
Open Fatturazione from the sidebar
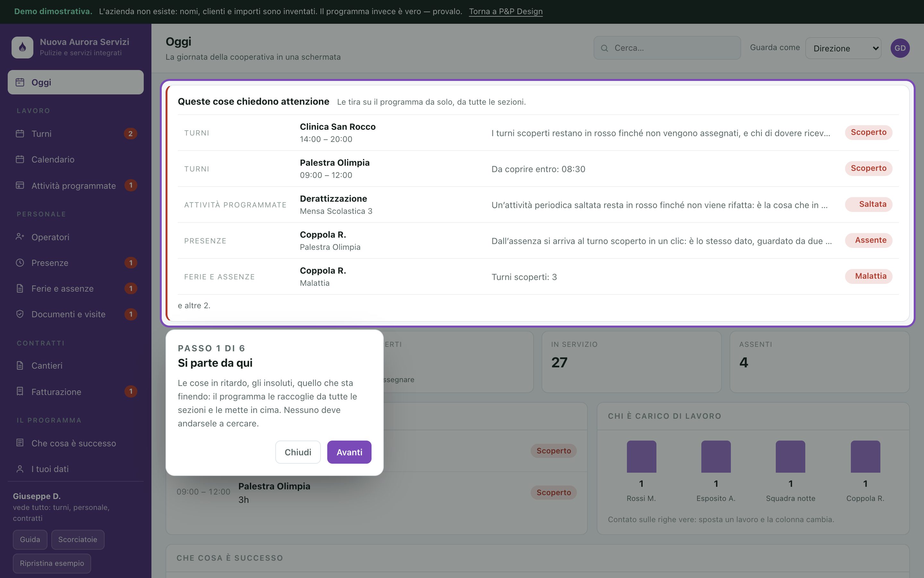pyautogui.click(x=76, y=391)
